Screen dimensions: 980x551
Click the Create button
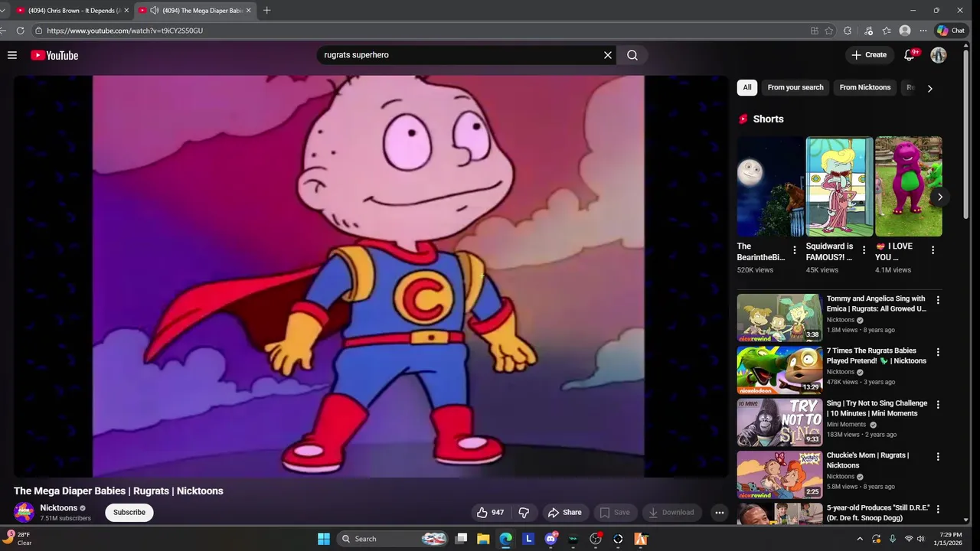(x=869, y=55)
